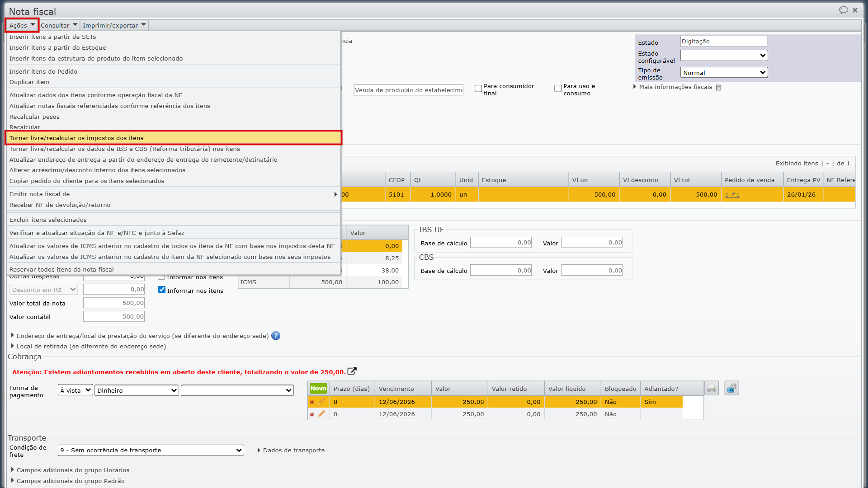
Task: Uncheck the checked Informar nos itens checkbox
Action: click(x=162, y=290)
